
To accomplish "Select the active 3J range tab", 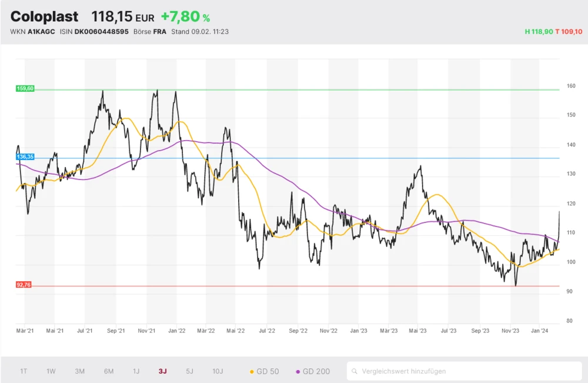I will tap(163, 371).
